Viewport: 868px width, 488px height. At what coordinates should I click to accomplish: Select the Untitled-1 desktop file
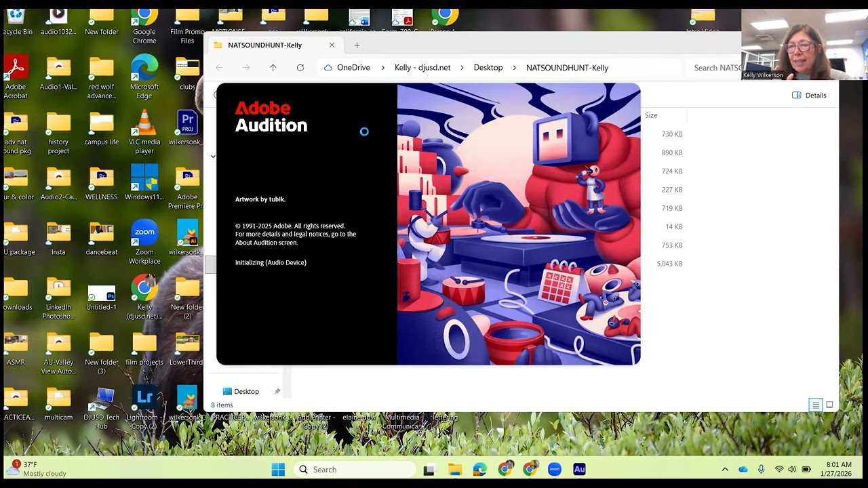click(x=102, y=298)
